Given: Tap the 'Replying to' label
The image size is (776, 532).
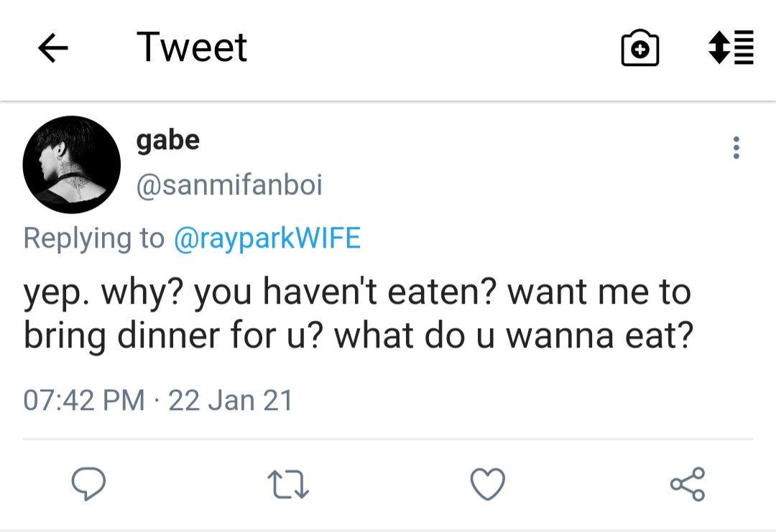Looking at the screenshot, I should tap(93, 238).
